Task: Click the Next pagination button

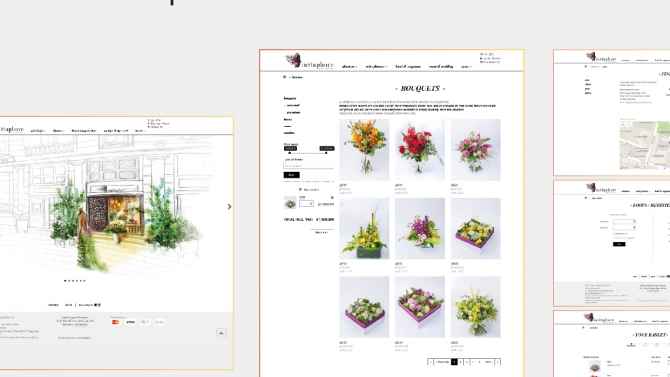Action: pos(488,362)
